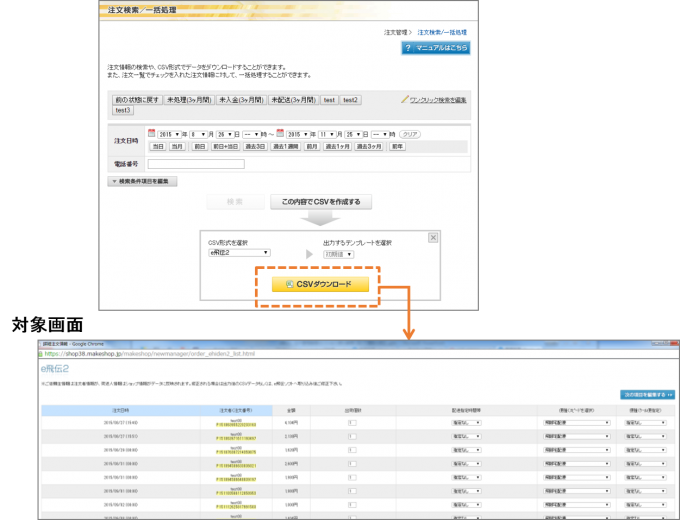Click the CSV download spreadsheet icon
The width and height of the screenshot is (680, 520).
pyautogui.click(x=289, y=285)
